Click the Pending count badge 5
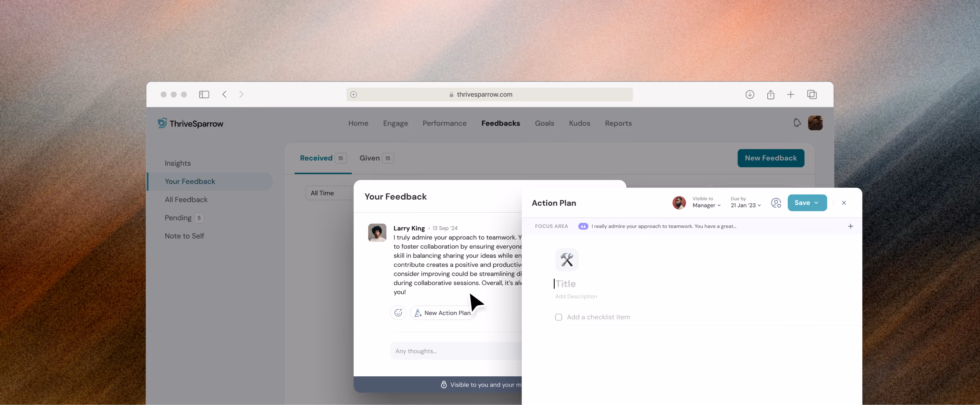The width and height of the screenshot is (980, 405). click(x=199, y=218)
